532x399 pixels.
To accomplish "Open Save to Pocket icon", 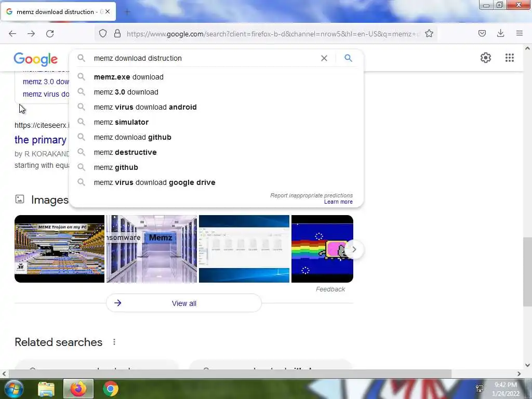I will coord(482,33).
